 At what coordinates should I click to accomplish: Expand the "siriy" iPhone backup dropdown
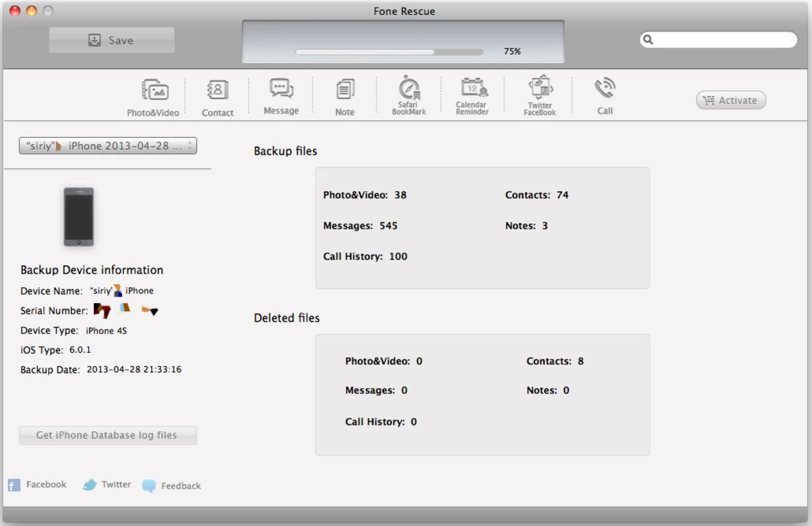pyautogui.click(x=108, y=146)
